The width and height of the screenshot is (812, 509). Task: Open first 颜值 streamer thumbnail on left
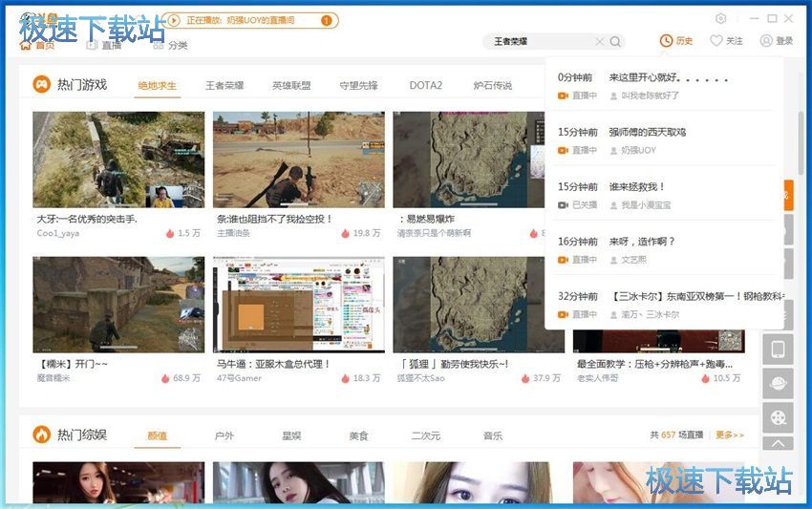pyautogui.click(x=118, y=482)
